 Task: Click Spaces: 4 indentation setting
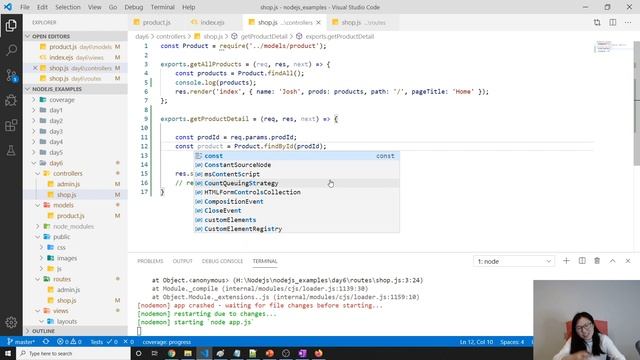pyautogui.click(x=512, y=342)
